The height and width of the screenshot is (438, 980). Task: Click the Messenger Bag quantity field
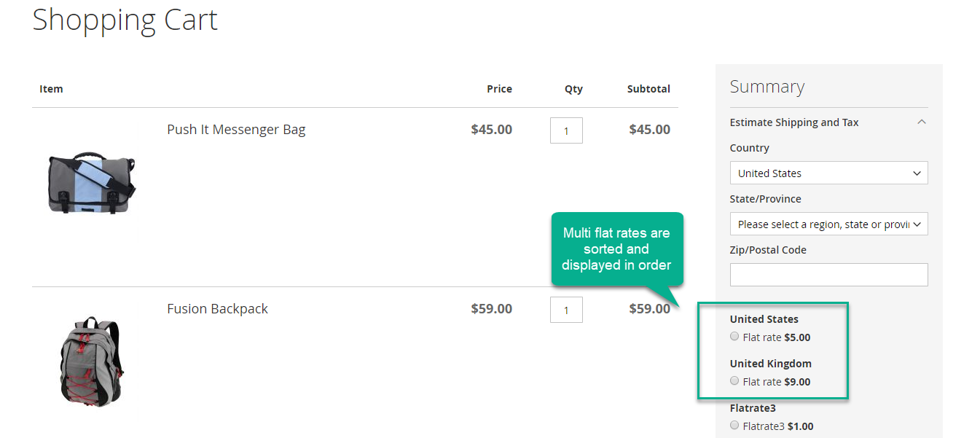tap(566, 131)
